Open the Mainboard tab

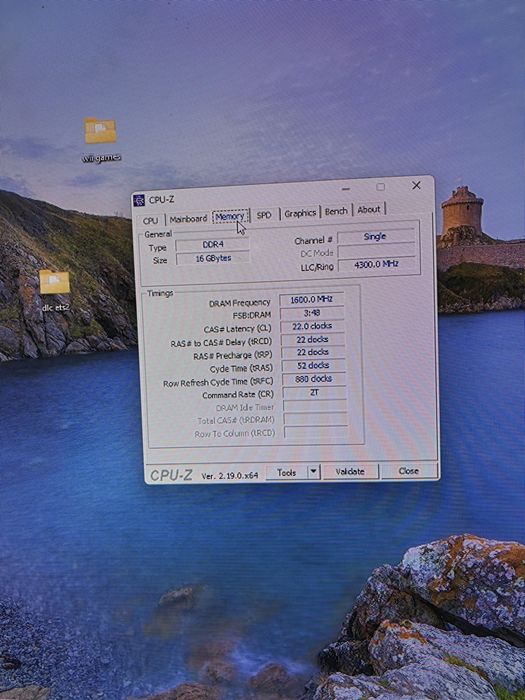(x=188, y=219)
